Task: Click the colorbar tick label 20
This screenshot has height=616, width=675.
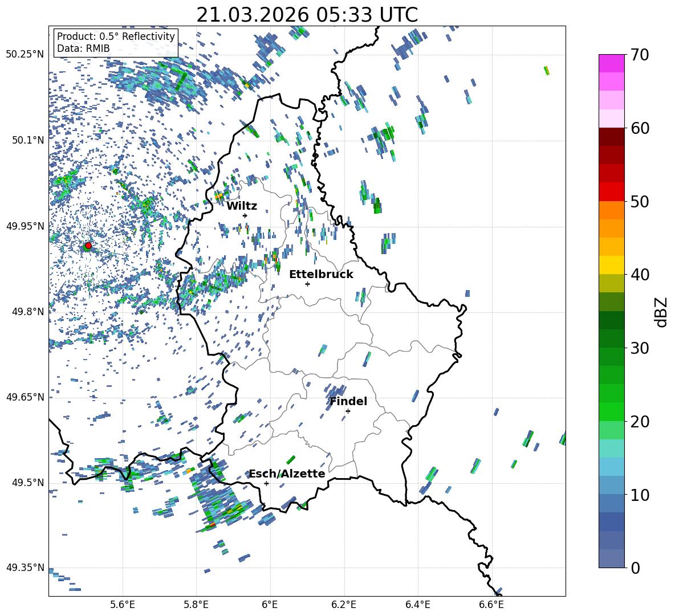Action: (640, 421)
